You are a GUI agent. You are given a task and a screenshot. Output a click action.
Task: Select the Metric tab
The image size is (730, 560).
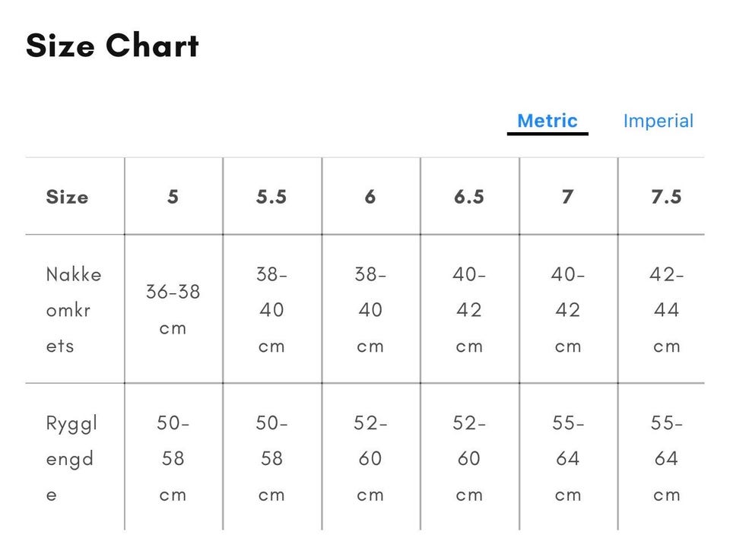click(547, 121)
